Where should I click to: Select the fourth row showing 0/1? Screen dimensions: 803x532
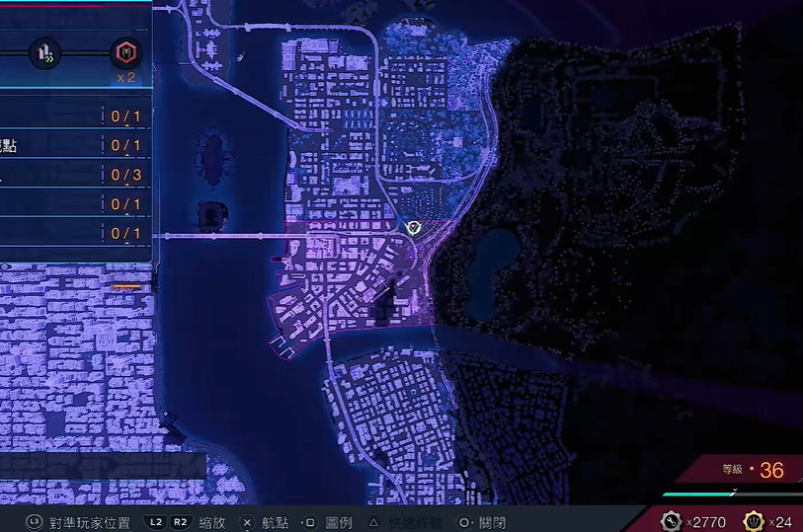pos(76,204)
